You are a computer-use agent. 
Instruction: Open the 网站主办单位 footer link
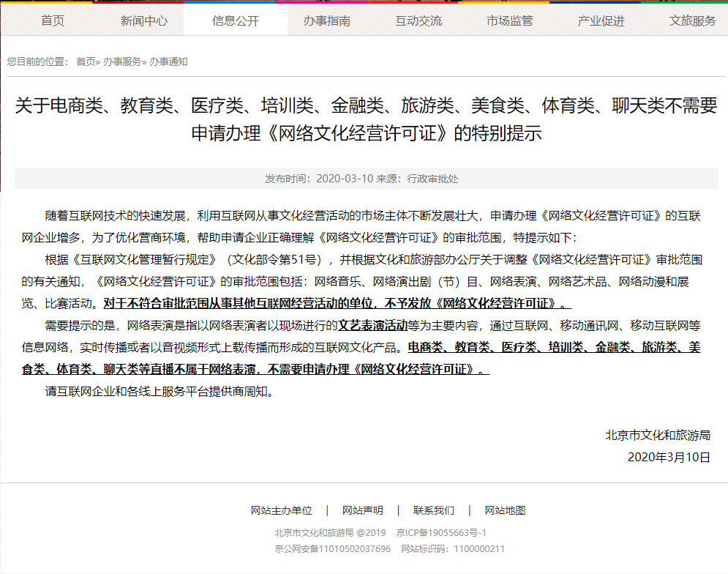(282, 510)
